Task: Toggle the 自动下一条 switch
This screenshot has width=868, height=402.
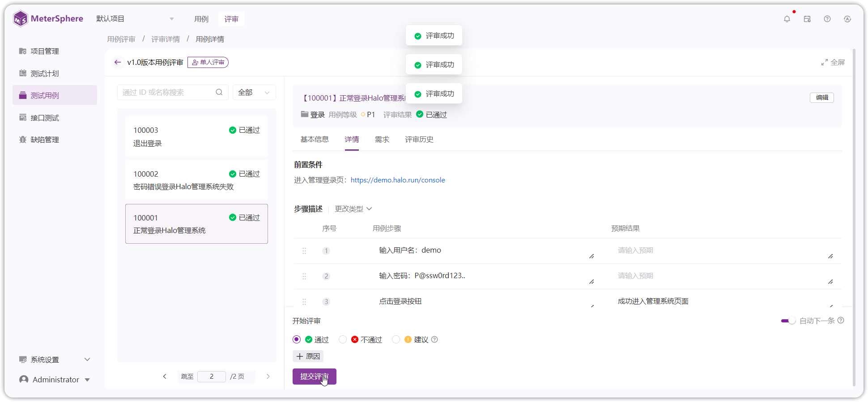Action: (788, 321)
